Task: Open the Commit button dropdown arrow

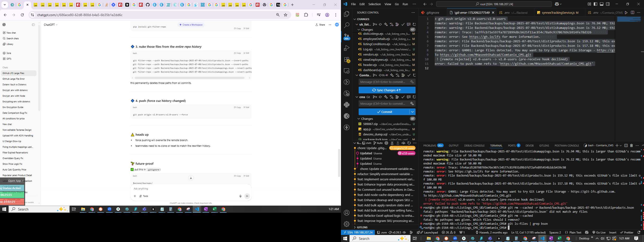Action: click(412, 112)
